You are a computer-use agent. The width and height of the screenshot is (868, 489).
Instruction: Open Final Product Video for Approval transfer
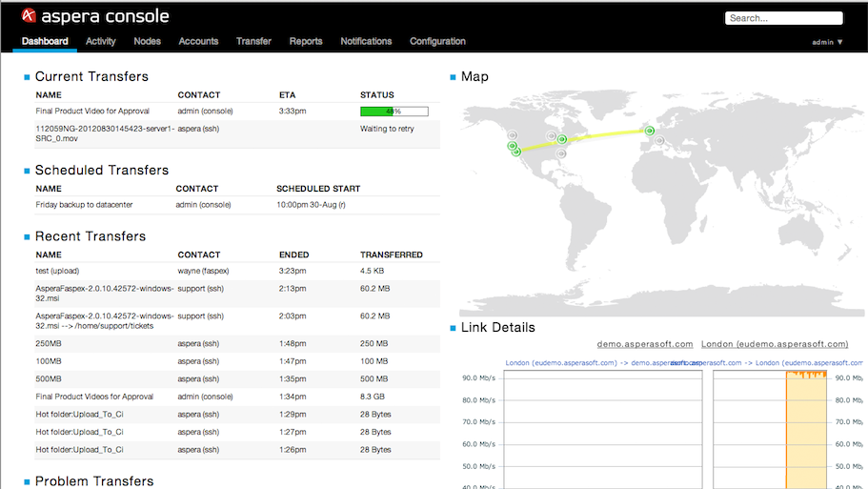(92, 112)
